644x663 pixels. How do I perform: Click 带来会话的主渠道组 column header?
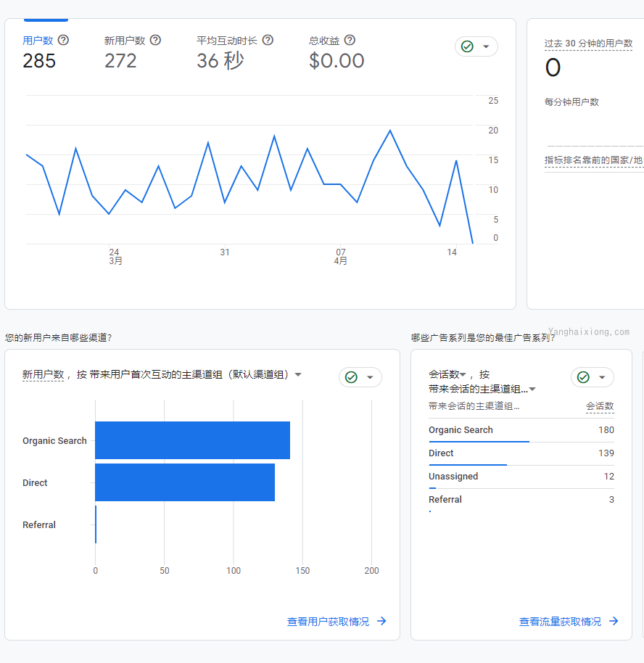pos(474,406)
